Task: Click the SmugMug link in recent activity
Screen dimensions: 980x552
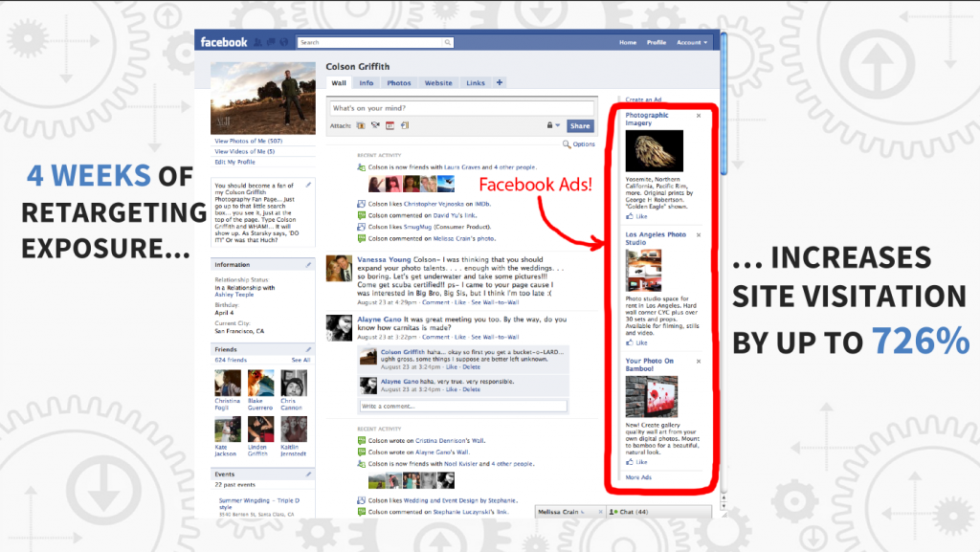Action: pyautogui.click(x=417, y=228)
